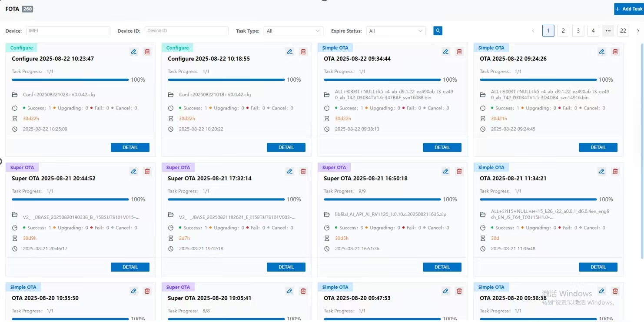
Task: Click the 2d7h expiry time text
Action: tap(184, 238)
